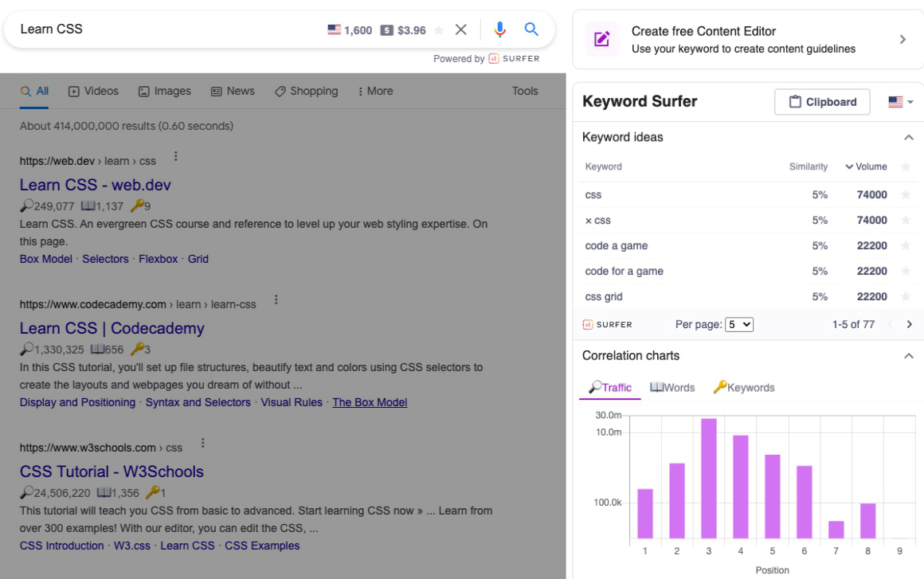Open the 'CSS Tutorial - W3Schools' link
Screen dimensions: 924x579
click(x=112, y=471)
